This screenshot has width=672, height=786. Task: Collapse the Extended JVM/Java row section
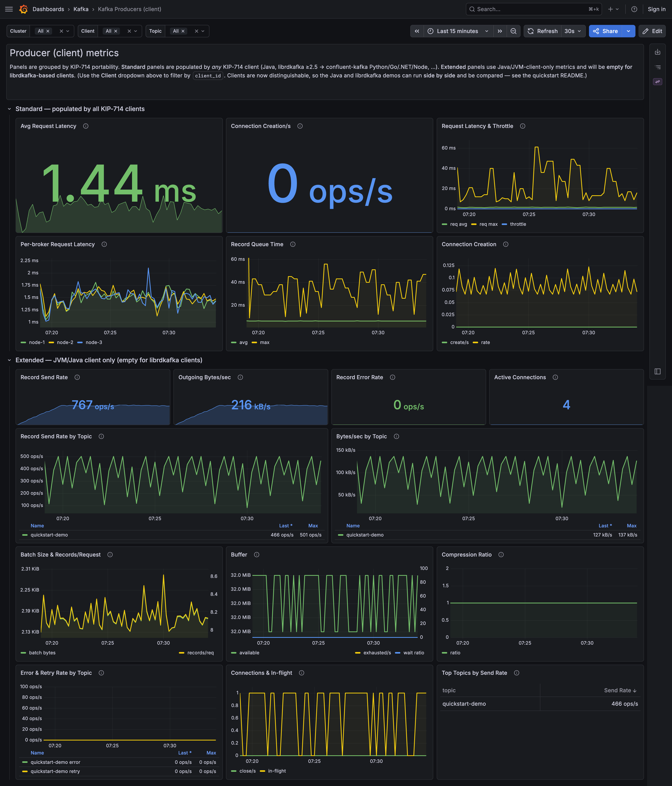tap(9, 360)
